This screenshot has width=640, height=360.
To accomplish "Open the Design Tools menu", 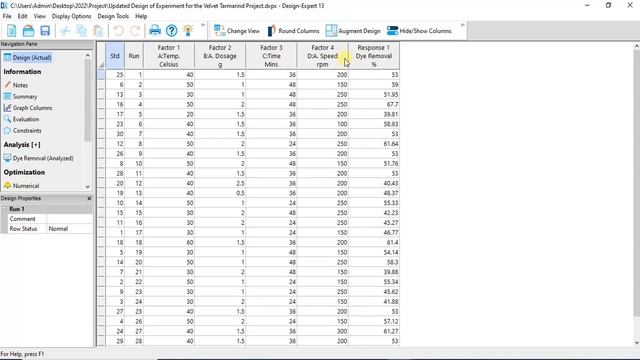I will point(113,16).
